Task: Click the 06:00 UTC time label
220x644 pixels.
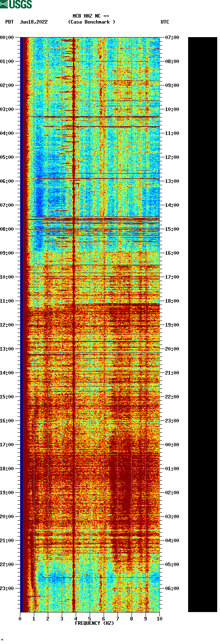Action: pyautogui.click(x=172, y=589)
